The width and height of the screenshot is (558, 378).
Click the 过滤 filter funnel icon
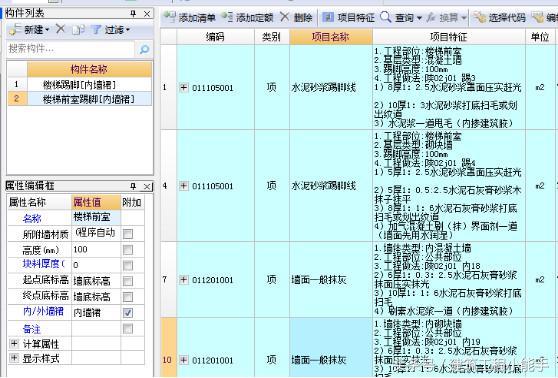pyautogui.click(x=96, y=30)
